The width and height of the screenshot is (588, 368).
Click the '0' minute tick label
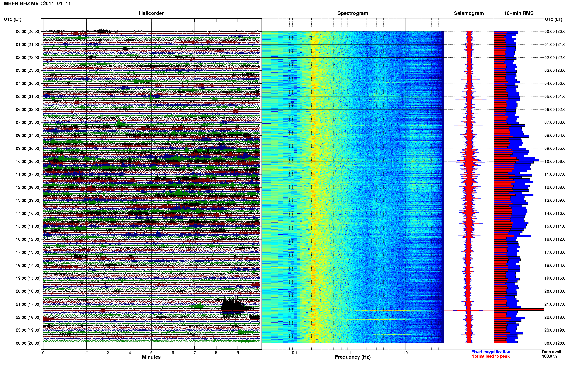[43, 353]
